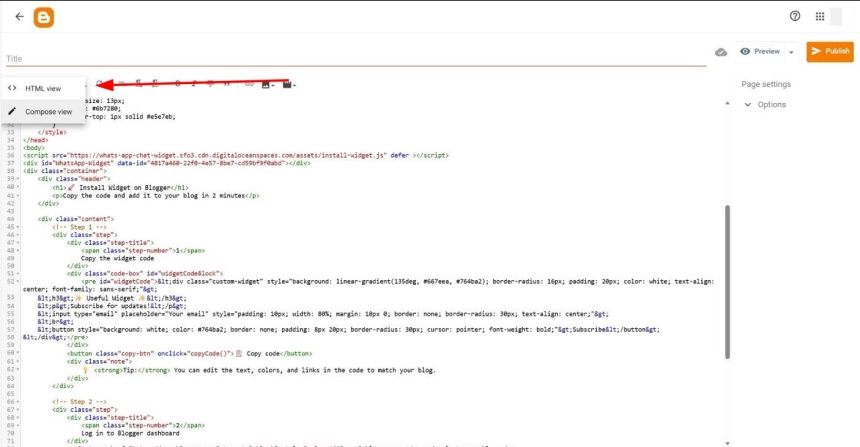This screenshot has width=860, height=447.
Task: Go back with the left arrow
Action: [19, 16]
